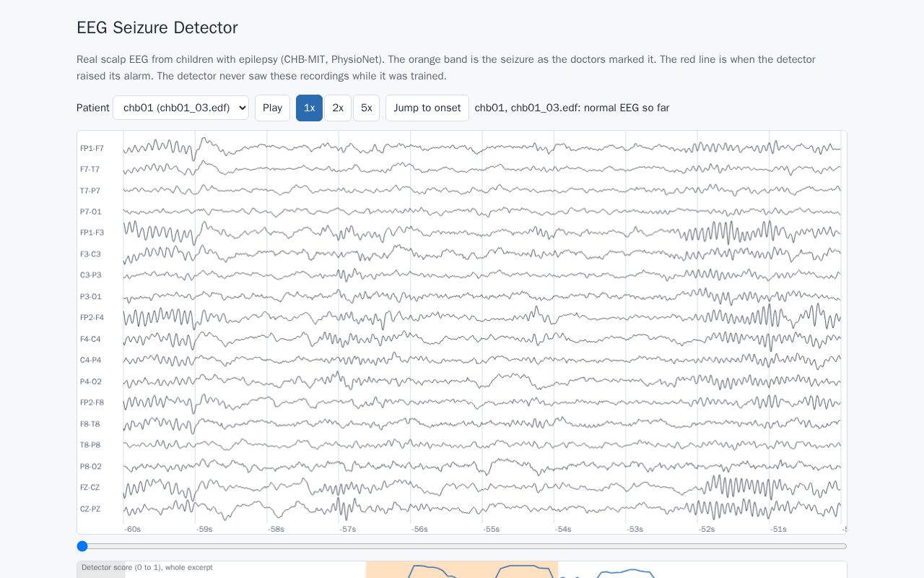Click the C3-P3 channel label
This screenshot has height=578, width=924.
pos(91,275)
